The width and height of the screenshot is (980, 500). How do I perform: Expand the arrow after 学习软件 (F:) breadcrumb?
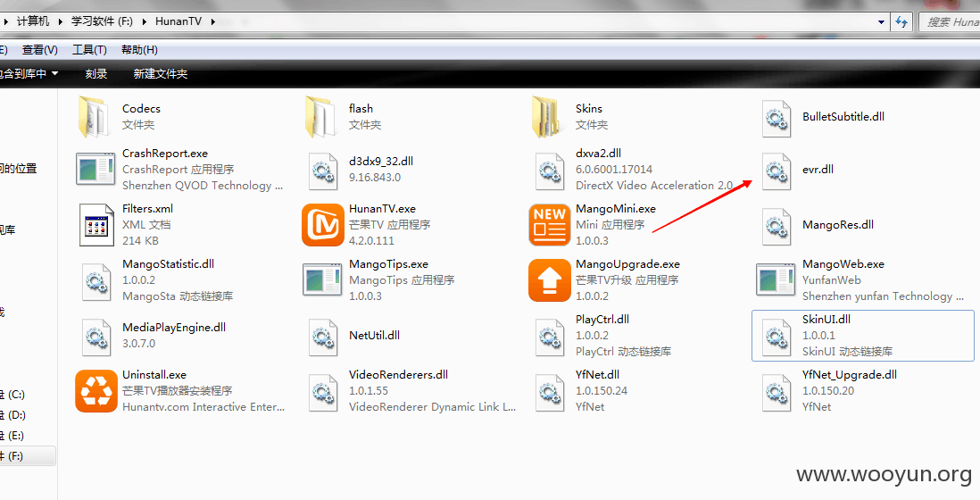coord(145,21)
